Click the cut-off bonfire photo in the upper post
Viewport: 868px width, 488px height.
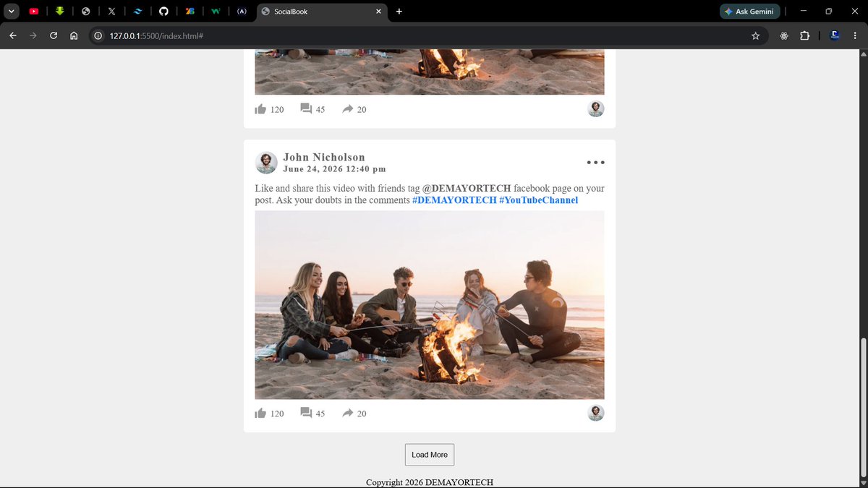(x=430, y=72)
